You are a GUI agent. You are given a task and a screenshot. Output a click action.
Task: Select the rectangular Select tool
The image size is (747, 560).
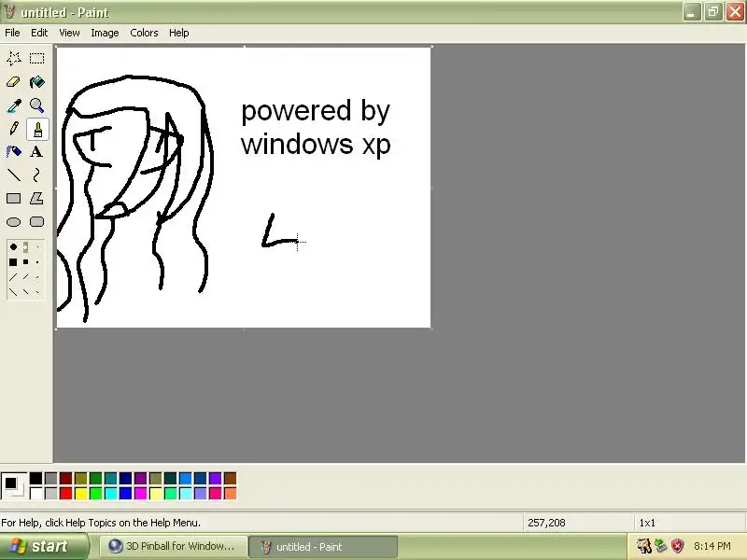pos(36,59)
